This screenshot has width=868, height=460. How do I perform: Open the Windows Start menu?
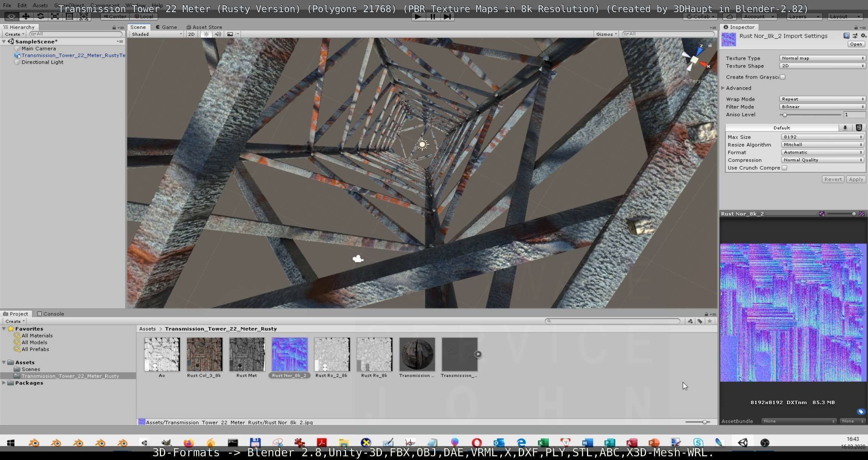pyautogui.click(x=11, y=443)
